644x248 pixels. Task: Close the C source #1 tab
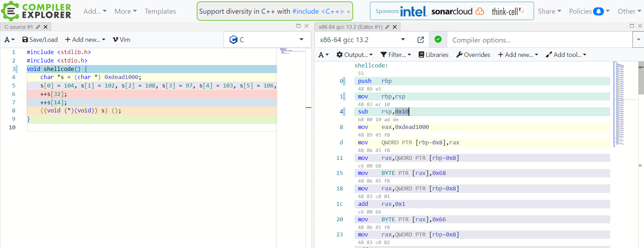45,27
